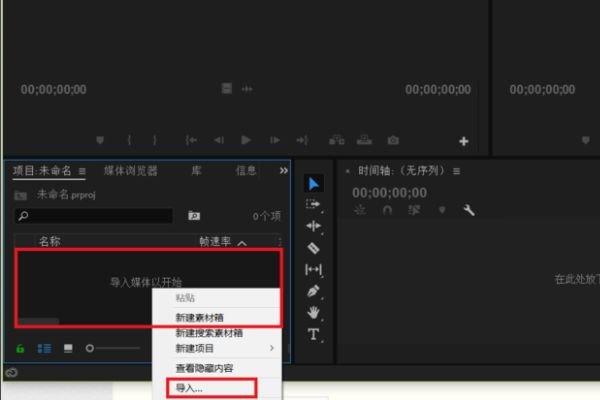Select the Type tool
Screen dimensions: 600x400
click(313, 334)
